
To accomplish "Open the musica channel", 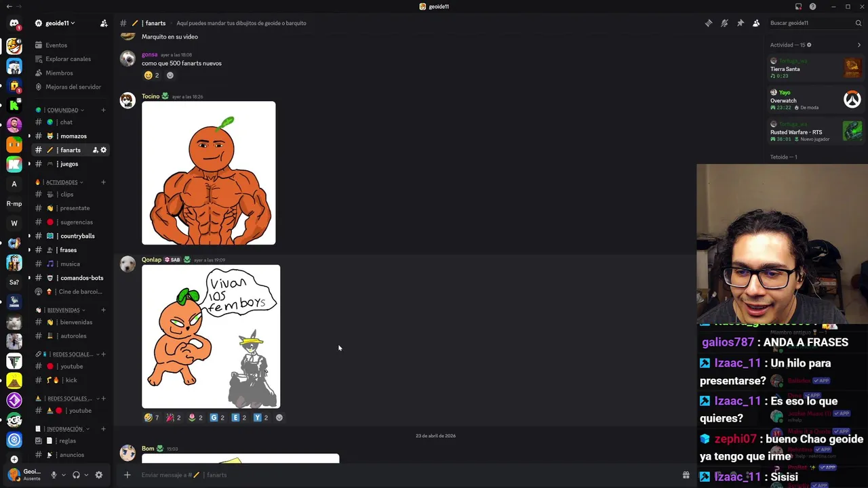I will coord(71,264).
